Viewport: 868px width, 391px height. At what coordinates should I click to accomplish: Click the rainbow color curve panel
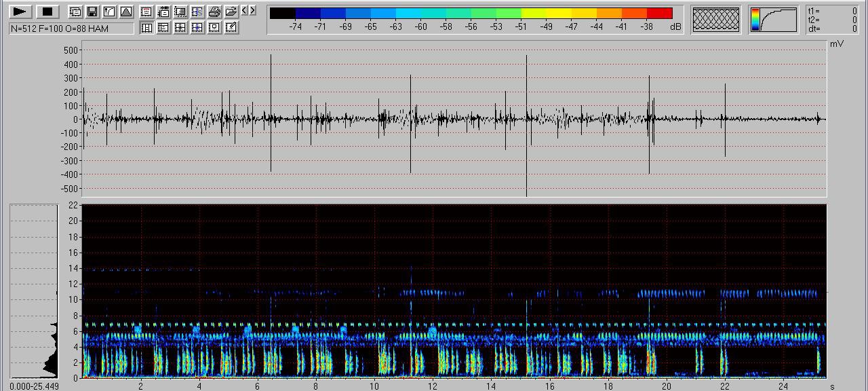[x=774, y=20]
